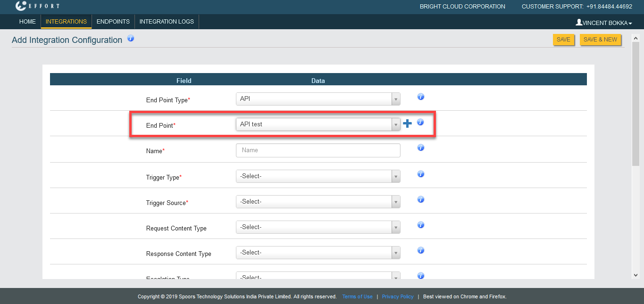Screen dimensions: 644x304
Task: Click the info icon for Request Content Type
Action: click(x=421, y=225)
